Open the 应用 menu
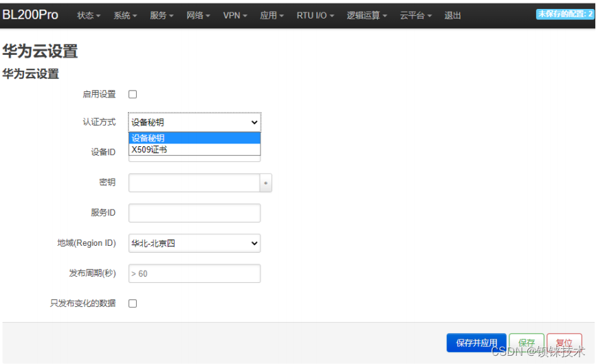The image size is (596, 364). tap(272, 16)
